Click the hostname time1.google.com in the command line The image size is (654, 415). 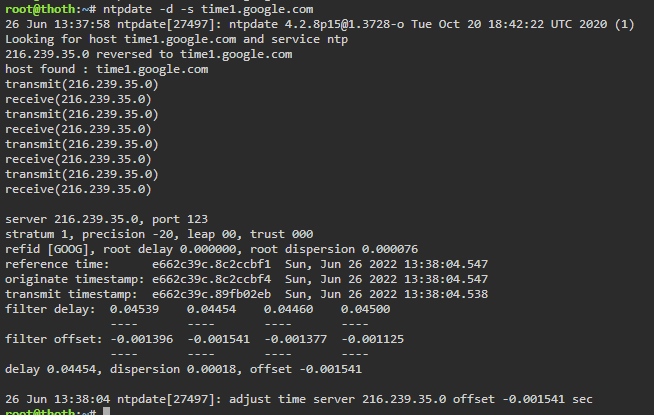257,9
